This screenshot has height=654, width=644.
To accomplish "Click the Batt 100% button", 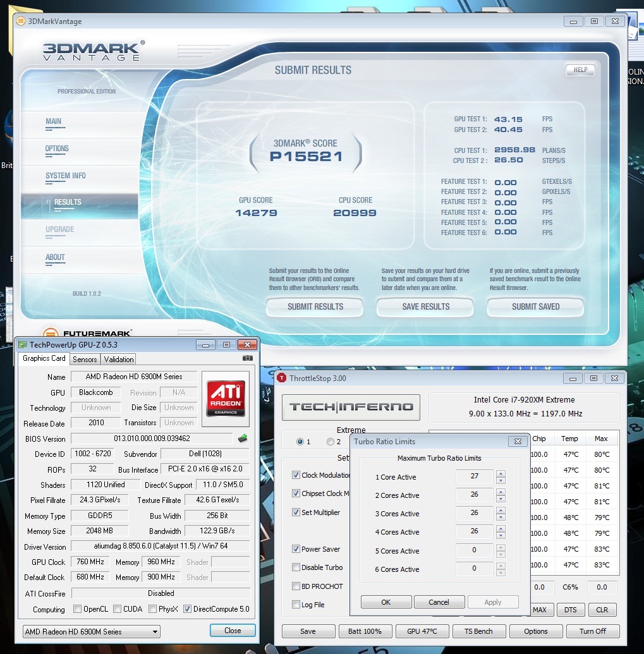I will click(365, 631).
